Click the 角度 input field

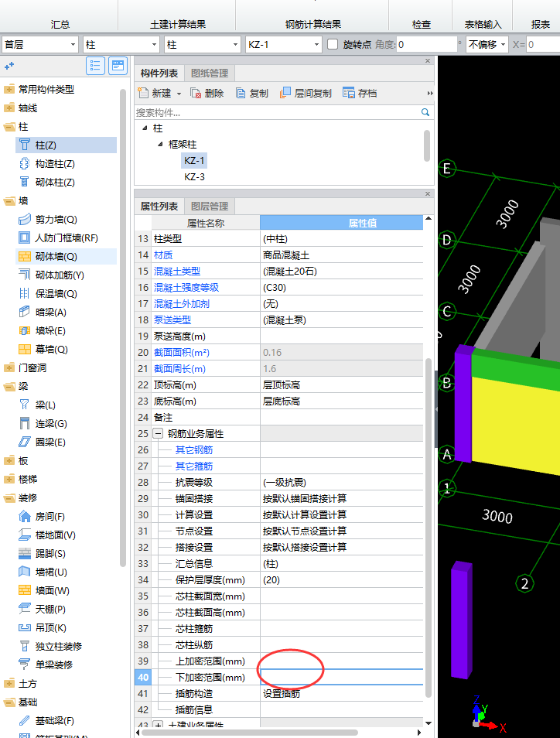[x=426, y=44]
